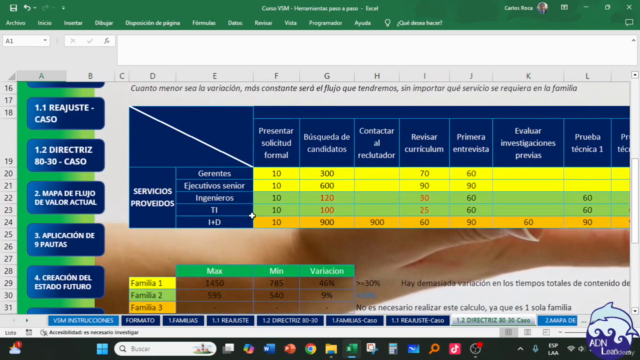The width and height of the screenshot is (640, 360).
Task: Open the Ayuda ribbon tab
Action: point(362,23)
